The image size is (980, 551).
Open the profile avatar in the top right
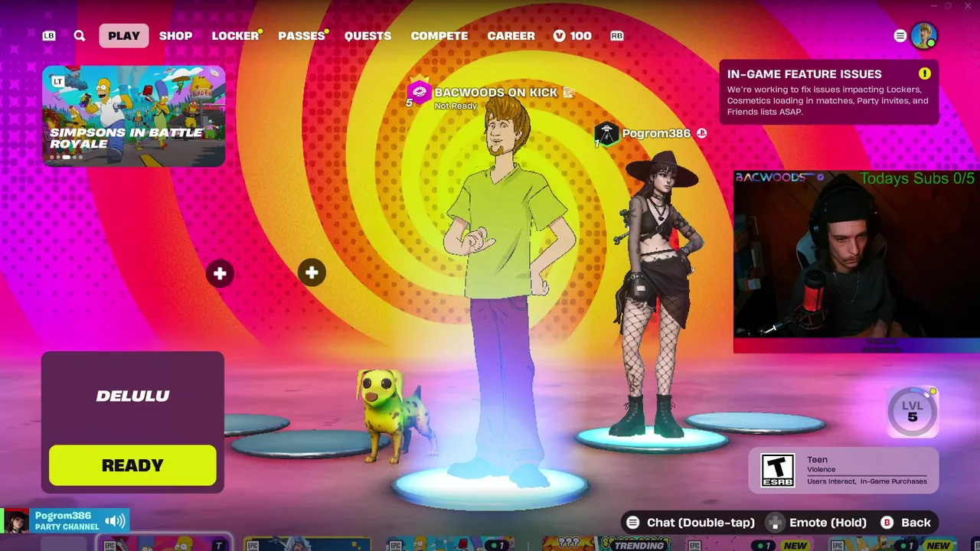pos(924,36)
